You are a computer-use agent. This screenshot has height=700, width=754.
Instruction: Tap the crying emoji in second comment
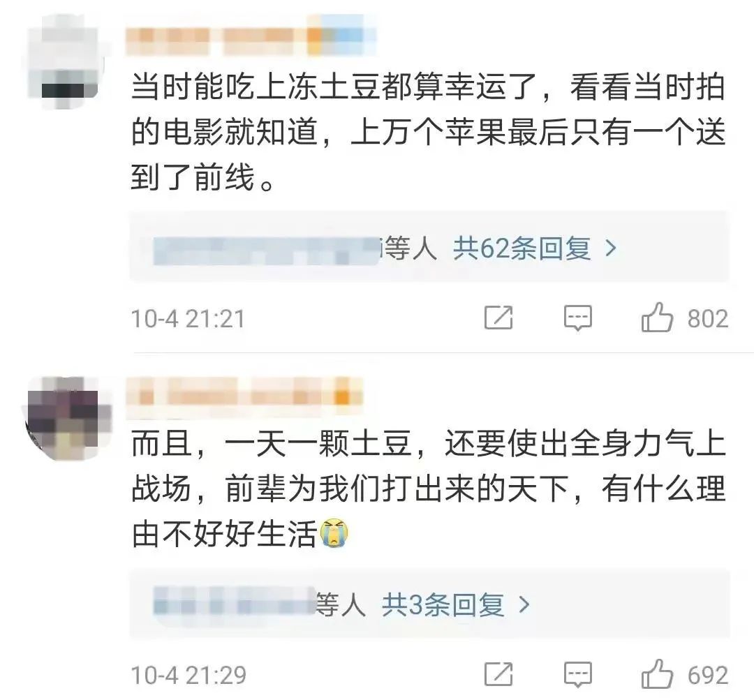point(334,533)
